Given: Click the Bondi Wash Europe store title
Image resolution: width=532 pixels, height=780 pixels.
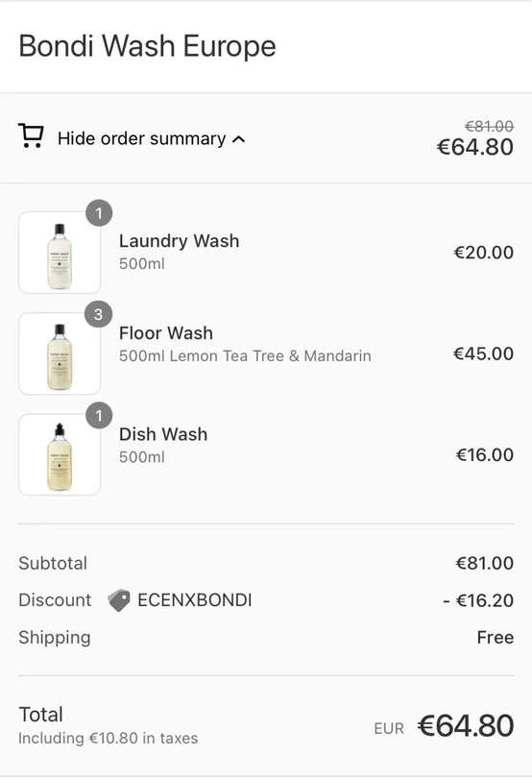Looking at the screenshot, I should click(x=147, y=46).
